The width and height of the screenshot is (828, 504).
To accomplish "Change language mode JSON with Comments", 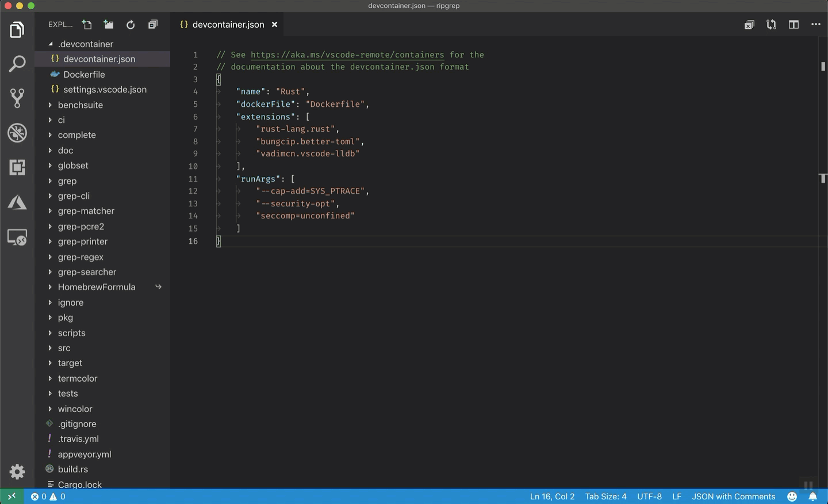I will click(x=733, y=497).
